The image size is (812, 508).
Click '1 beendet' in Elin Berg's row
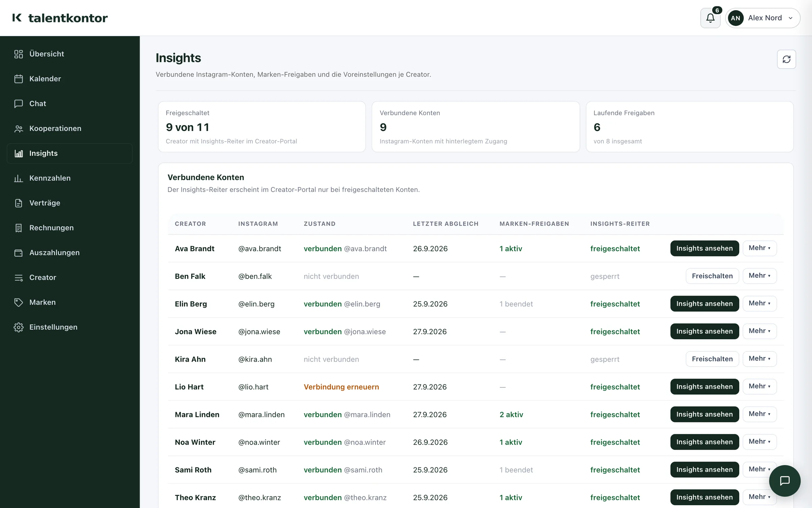516,304
